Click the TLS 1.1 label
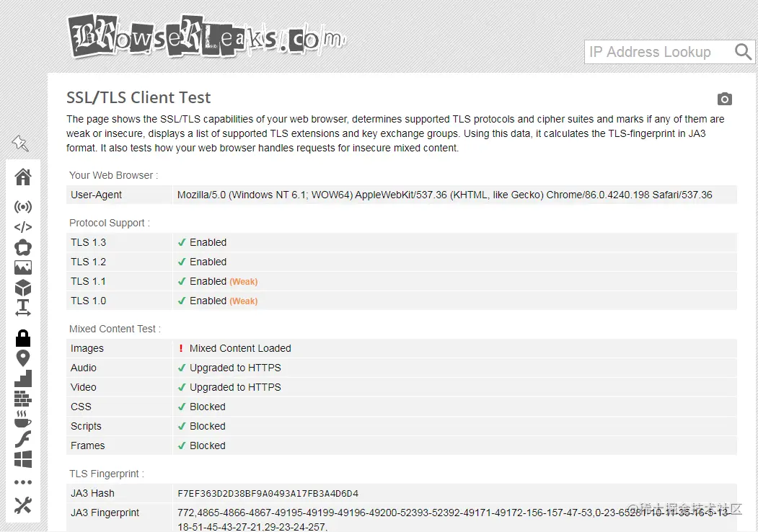Viewport: 758px width, 532px height. (88, 281)
